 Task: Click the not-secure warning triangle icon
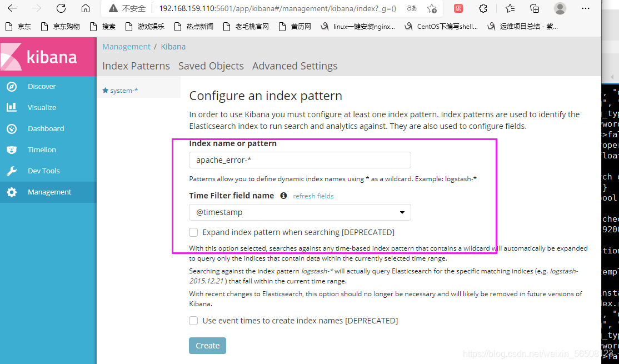[x=113, y=8]
